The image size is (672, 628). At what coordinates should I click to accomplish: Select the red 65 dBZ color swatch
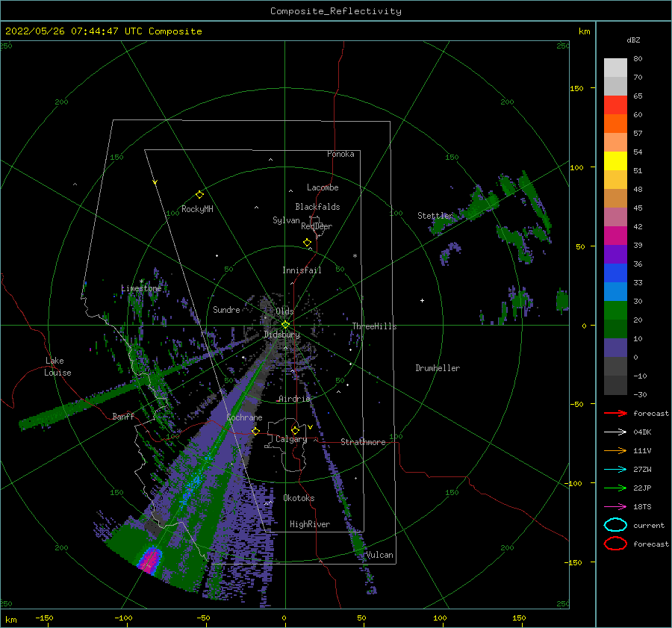615,105
